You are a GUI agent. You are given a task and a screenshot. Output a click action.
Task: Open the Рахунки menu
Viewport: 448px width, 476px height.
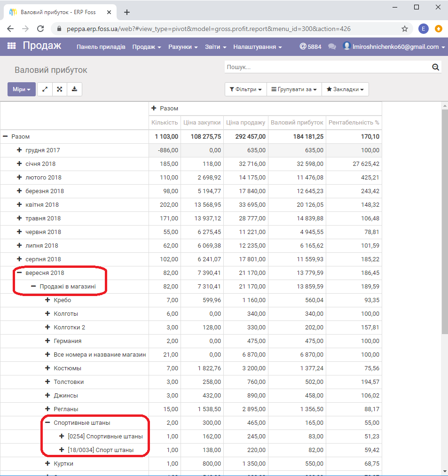(183, 47)
